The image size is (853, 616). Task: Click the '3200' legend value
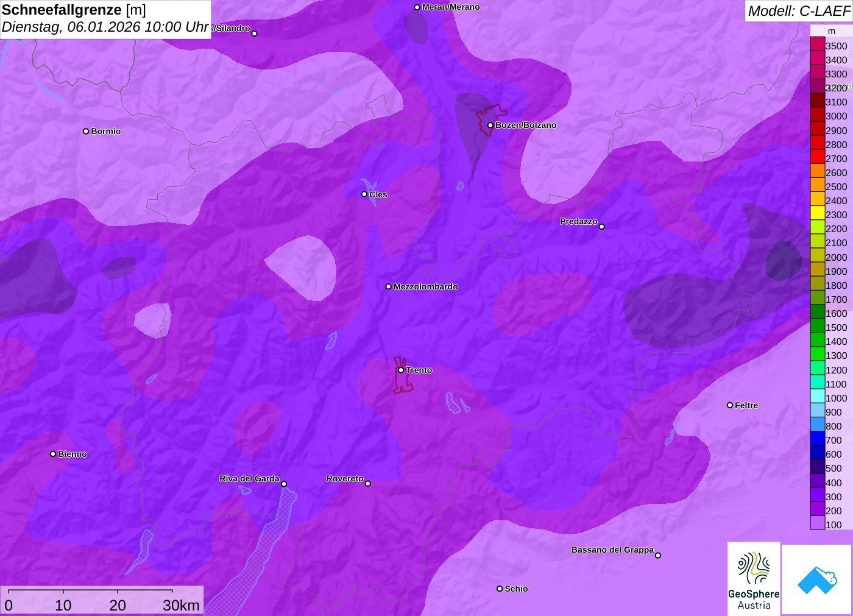point(837,88)
